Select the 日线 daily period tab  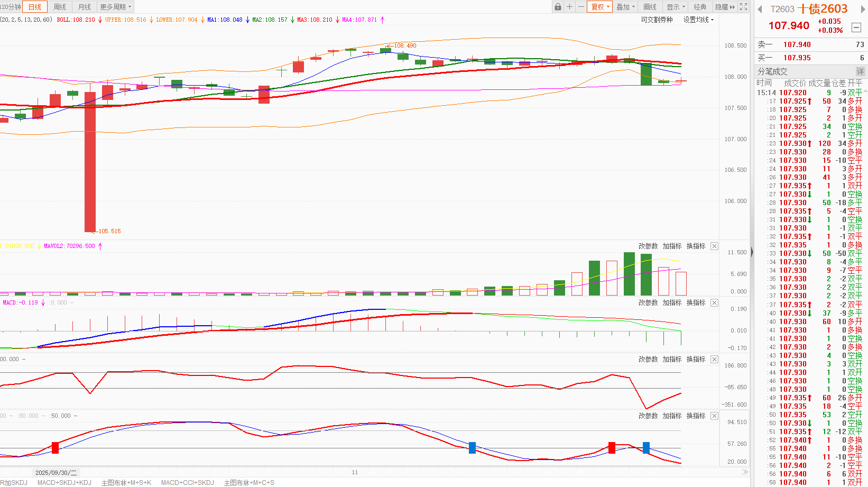coord(35,7)
